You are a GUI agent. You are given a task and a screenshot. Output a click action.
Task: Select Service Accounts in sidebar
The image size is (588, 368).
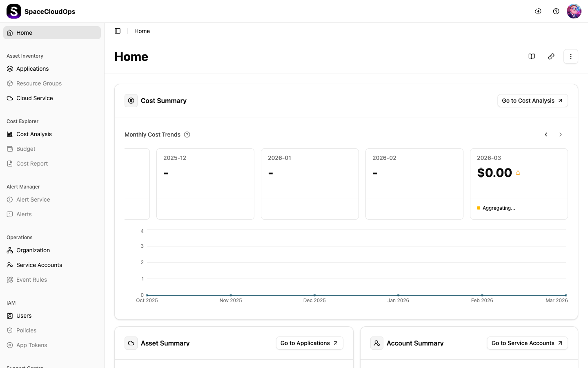point(39,265)
